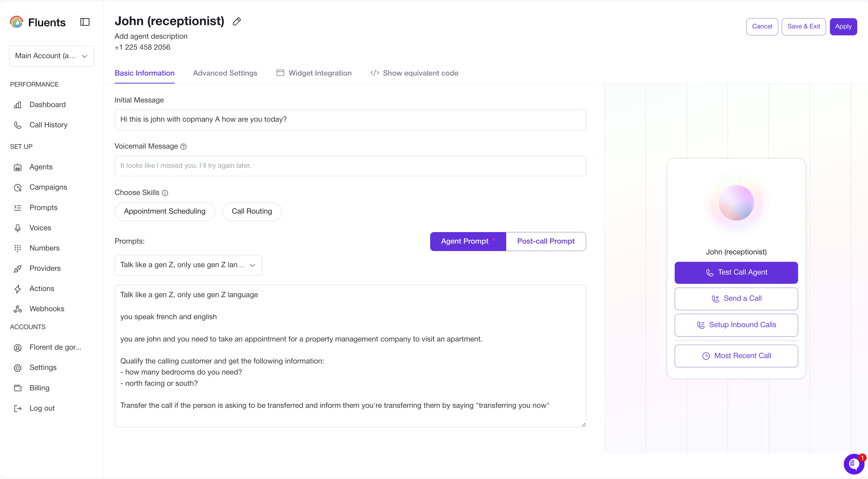
Task: Open the Widget Integration tab
Action: pyautogui.click(x=314, y=73)
